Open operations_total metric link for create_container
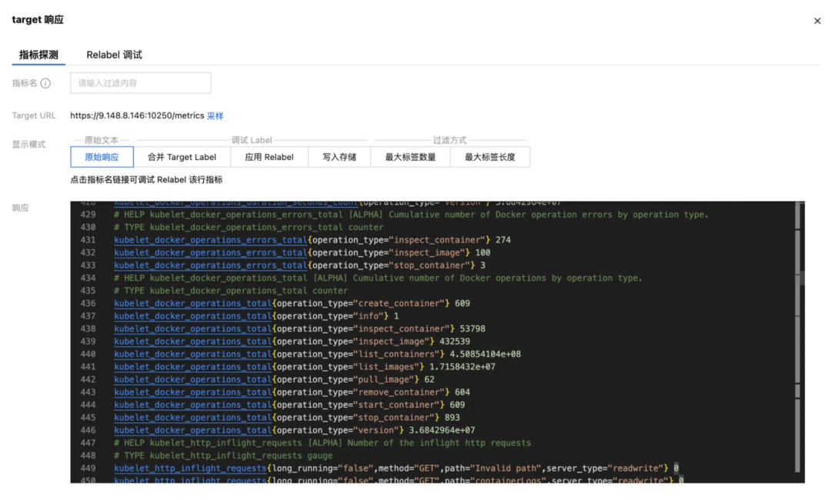This screenshot has width=831, height=504. click(x=193, y=304)
